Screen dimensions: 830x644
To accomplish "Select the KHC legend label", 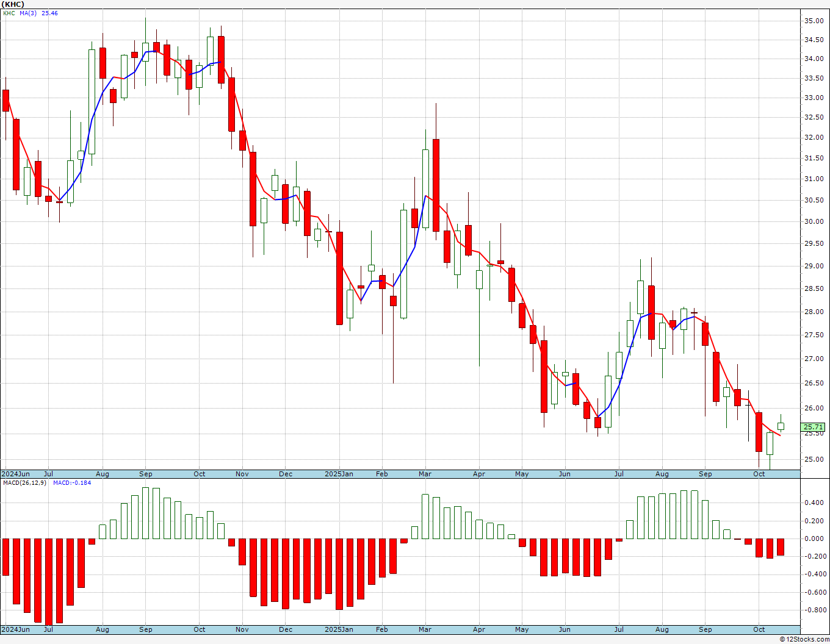I will pos(9,13).
